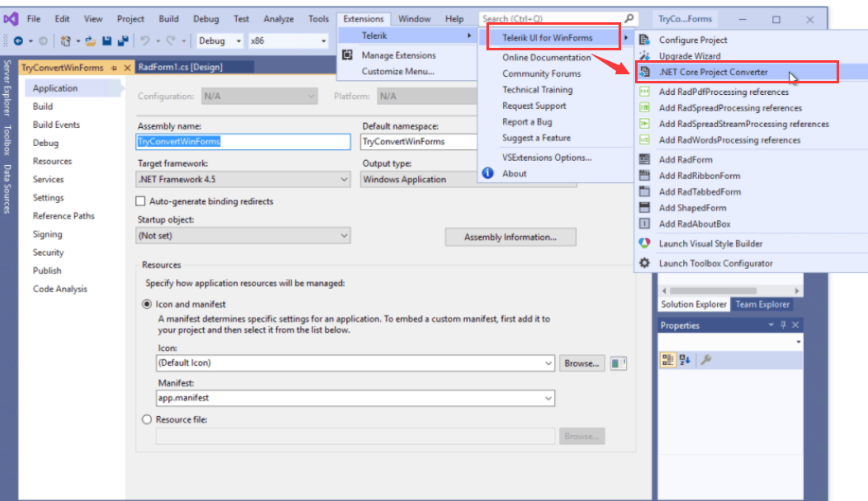Switch to Team Explorer tab
Image resolution: width=868 pixels, height=501 pixels.
pyautogui.click(x=761, y=304)
